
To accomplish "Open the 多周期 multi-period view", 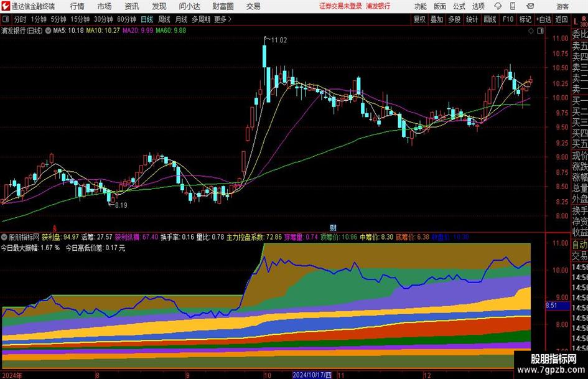I will point(201,19).
